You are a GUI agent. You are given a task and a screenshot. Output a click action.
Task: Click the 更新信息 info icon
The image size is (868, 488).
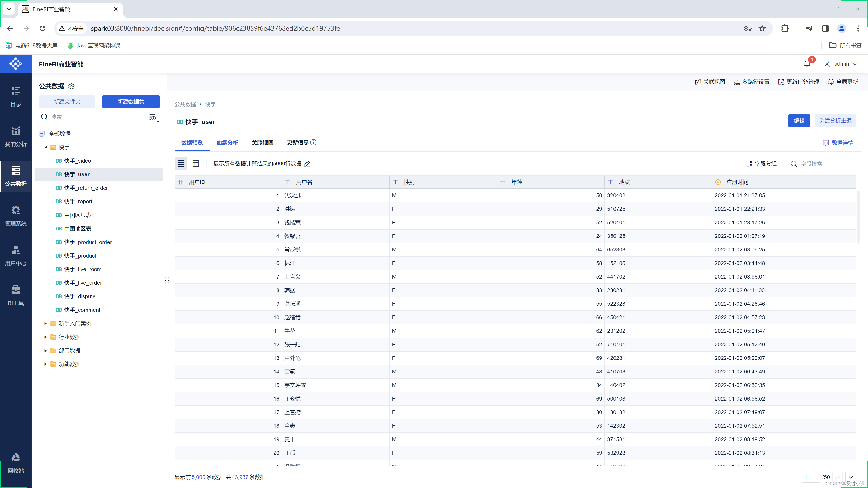click(313, 143)
